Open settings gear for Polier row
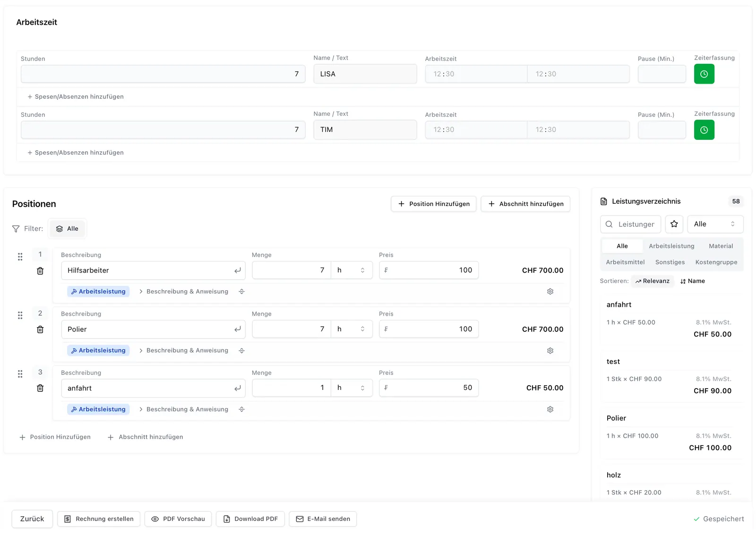 pos(550,351)
